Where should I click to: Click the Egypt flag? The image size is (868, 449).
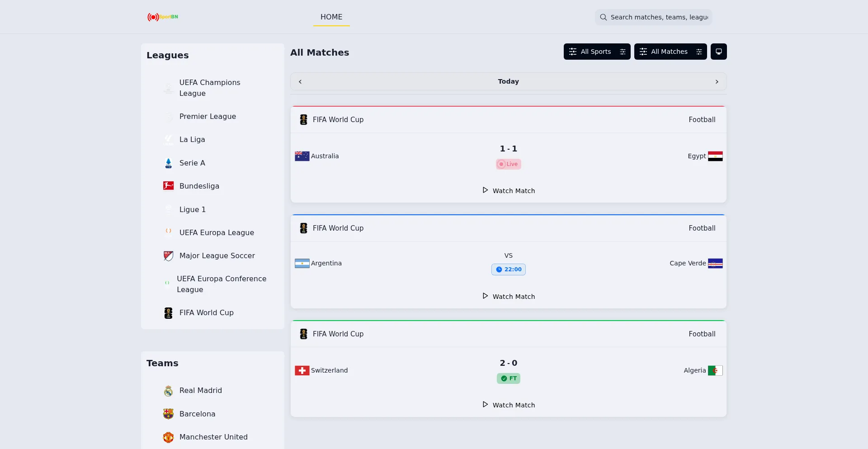pyautogui.click(x=715, y=156)
